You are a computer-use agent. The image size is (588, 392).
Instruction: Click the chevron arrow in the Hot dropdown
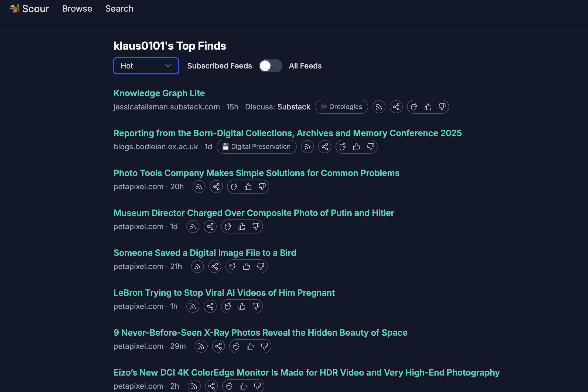(168, 66)
